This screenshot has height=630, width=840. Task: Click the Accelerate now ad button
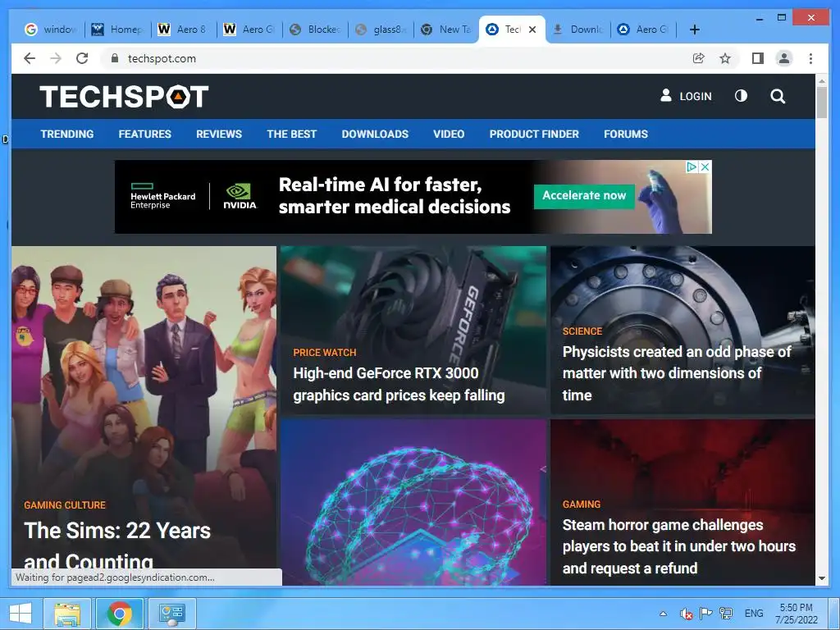[x=584, y=196]
